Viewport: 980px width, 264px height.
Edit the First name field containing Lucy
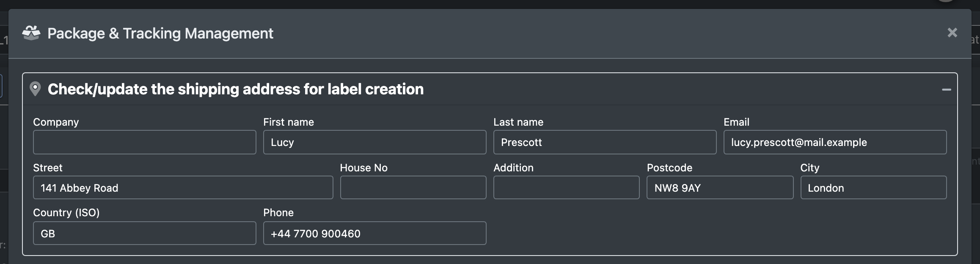[374, 142]
